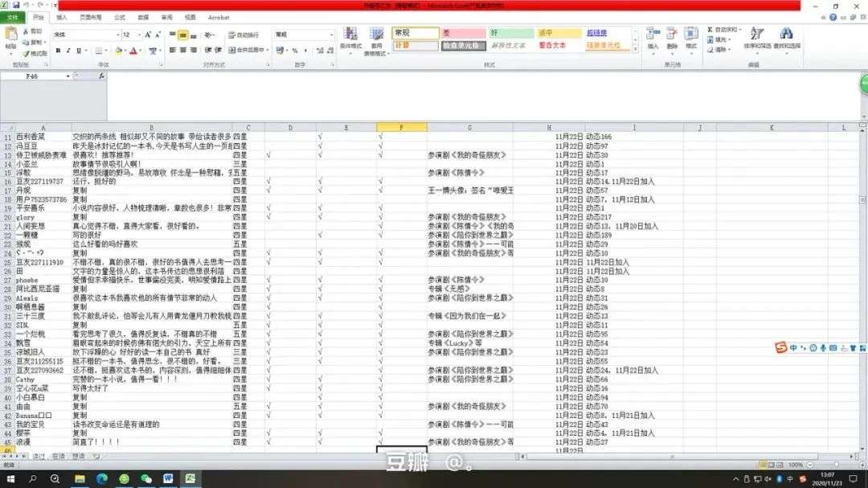Image resolution: width=868 pixels, height=488 pixels.
Task: Apply the 超链接 hyperlink cell style
Action: pyautogui.click(x=608, y=33)
